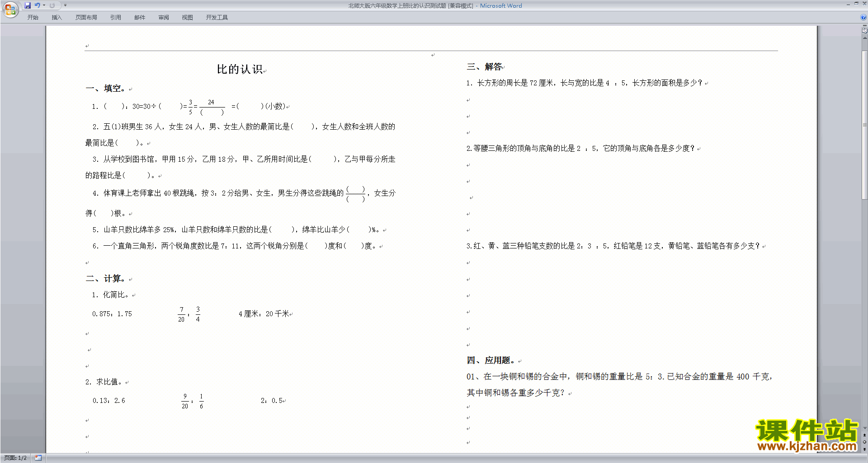Click the text 2. 求比值。
Viewport: 868px width, 463px height.
click(x=104, y=382)
